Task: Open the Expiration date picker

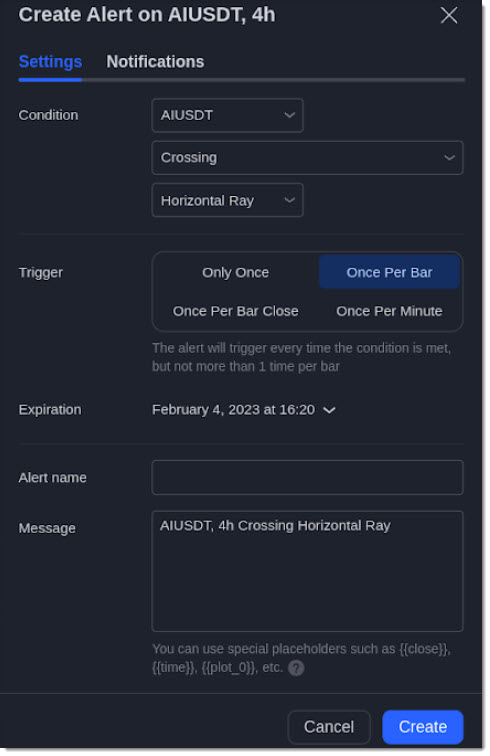Action: [x=244, y=410]
